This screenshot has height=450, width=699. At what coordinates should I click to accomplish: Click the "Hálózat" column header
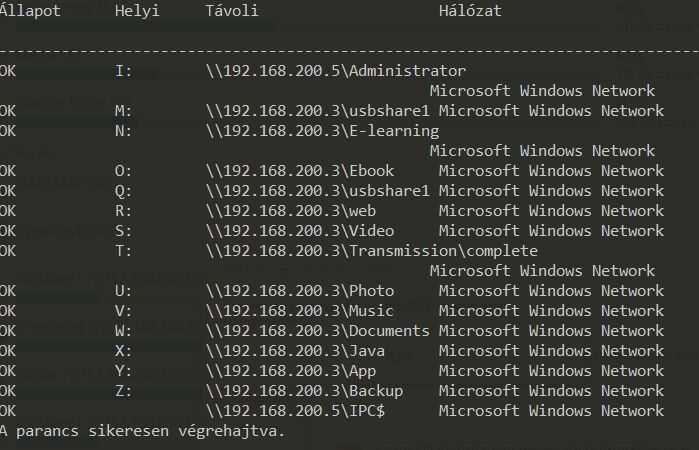[470, 11]
